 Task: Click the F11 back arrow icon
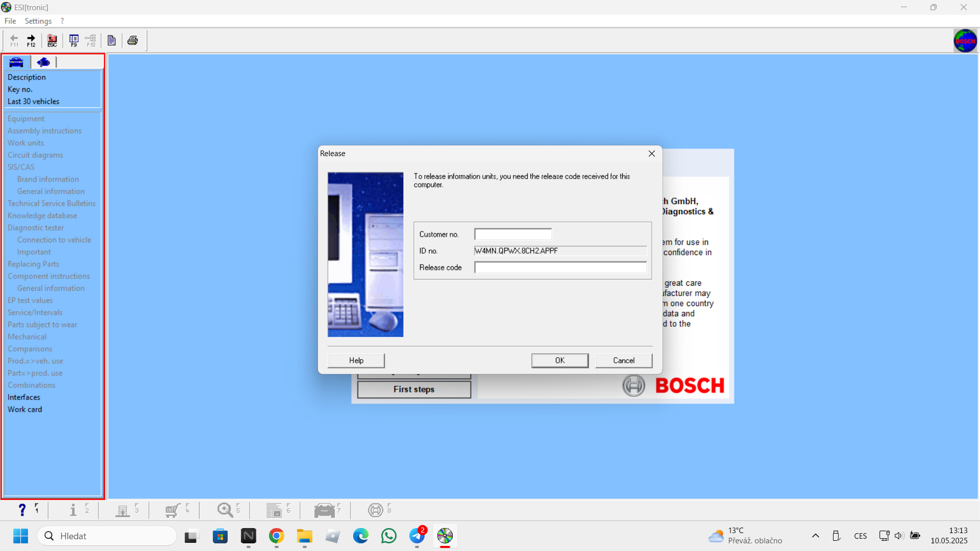pyautogui.click(x=14, y=40)
